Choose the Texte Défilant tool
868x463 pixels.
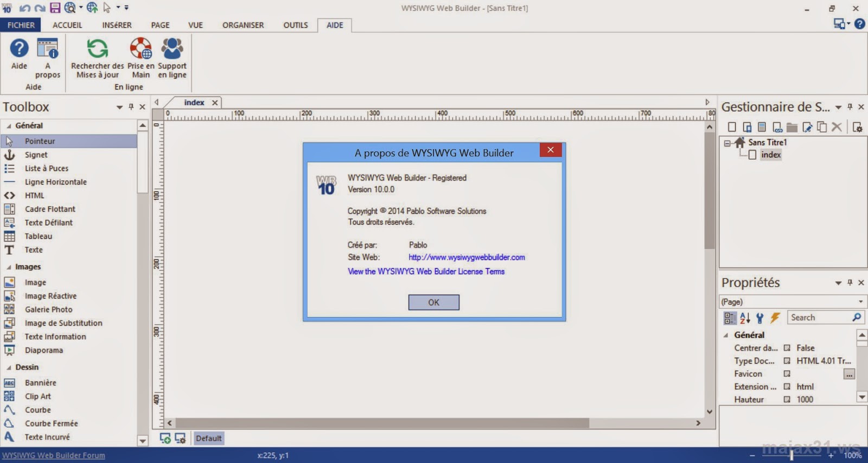click(x=69, y=223)
